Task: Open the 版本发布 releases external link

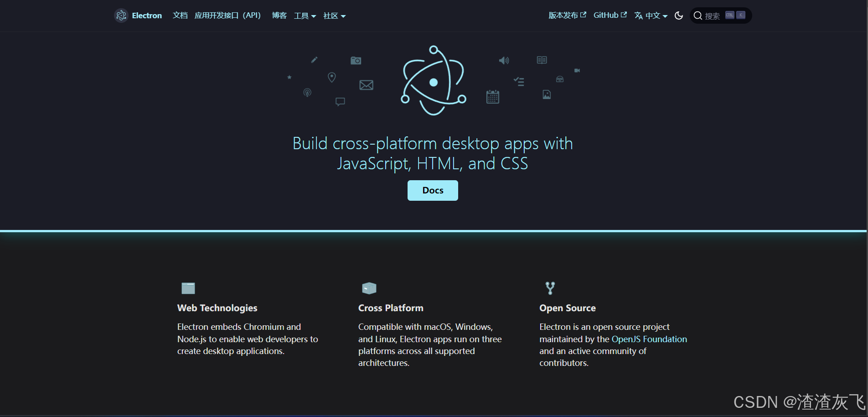Action: click(x=567, y=15)
